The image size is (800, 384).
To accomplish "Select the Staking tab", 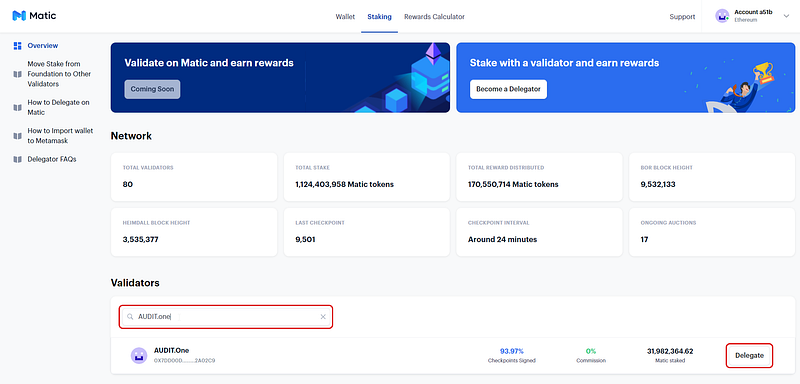I will point(379,16).
